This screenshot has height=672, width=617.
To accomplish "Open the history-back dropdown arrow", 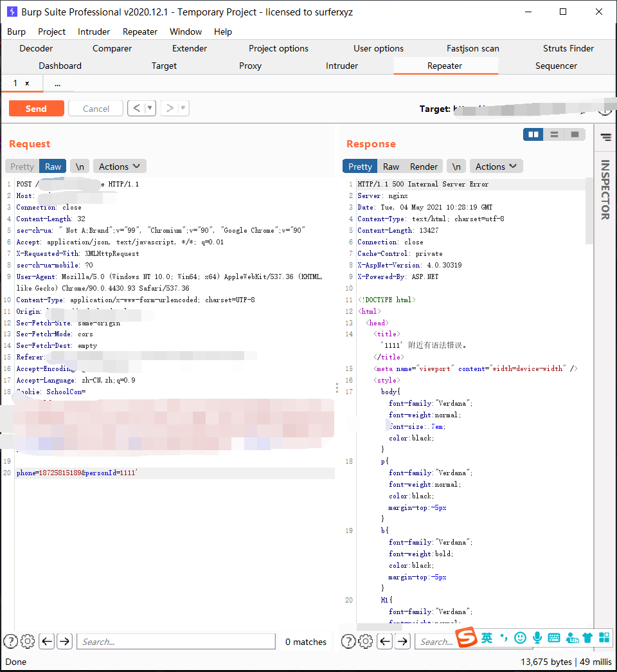I will 150,108.
